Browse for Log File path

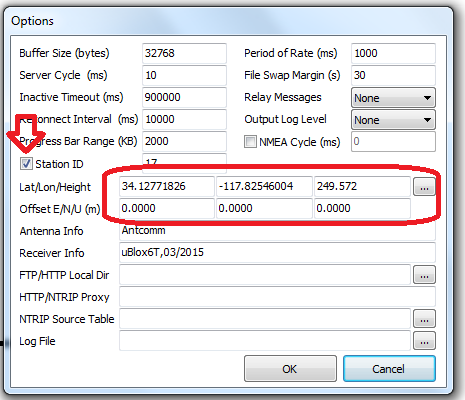(x=424, y=341)
